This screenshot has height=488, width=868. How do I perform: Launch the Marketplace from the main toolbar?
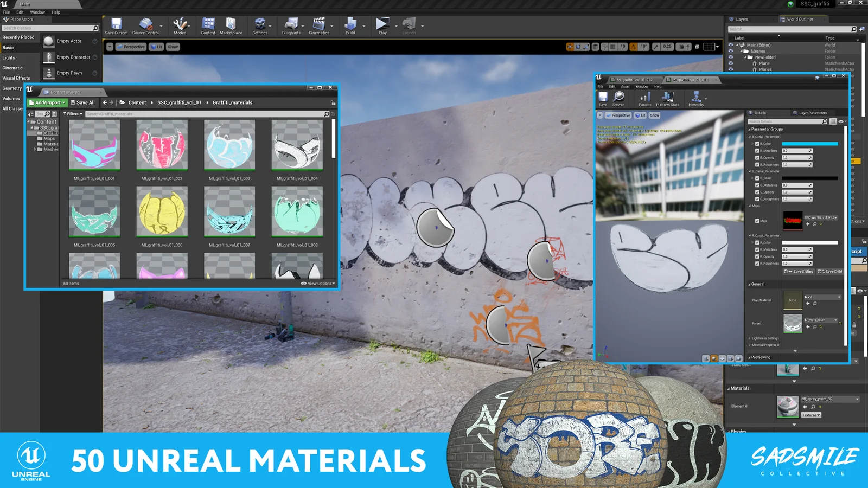[x=231, y=25]
